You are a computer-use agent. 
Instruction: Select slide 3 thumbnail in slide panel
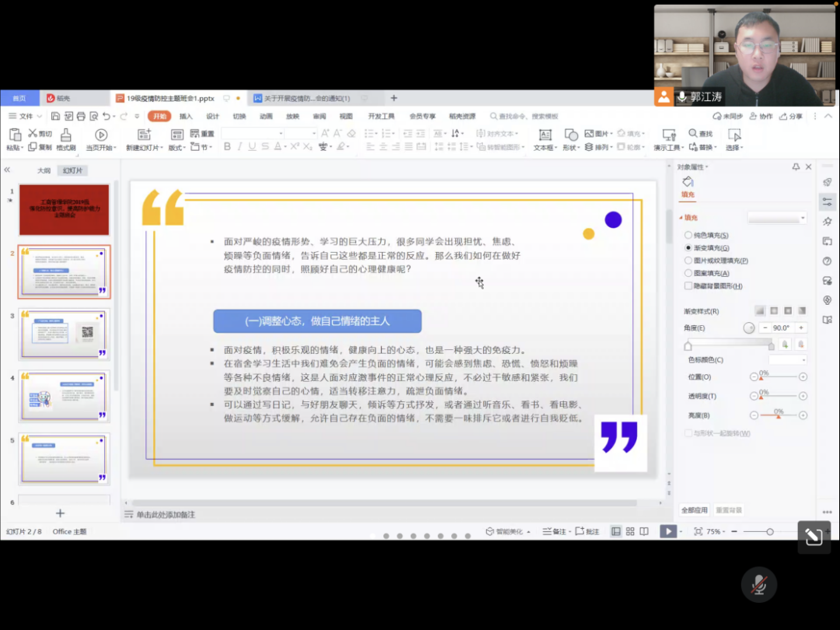(x=65, y=334)
